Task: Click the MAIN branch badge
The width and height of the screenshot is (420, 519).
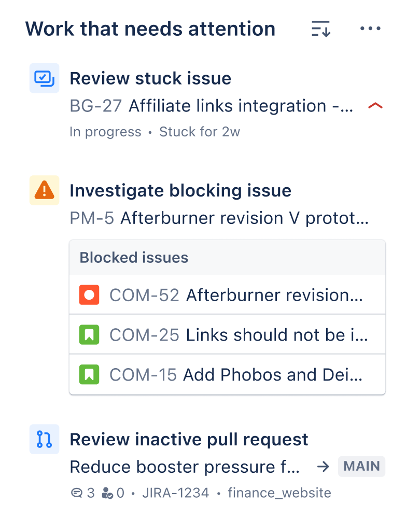Action: 362,466
